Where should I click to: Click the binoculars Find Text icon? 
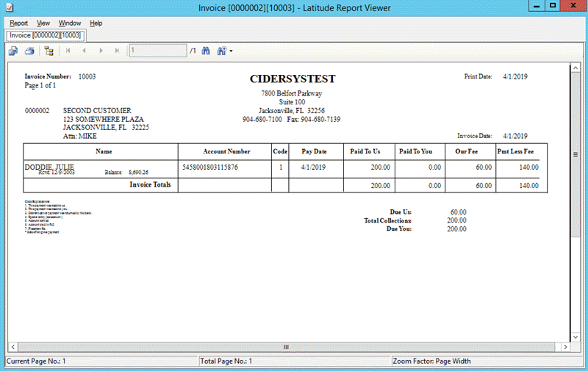pyautogui.click(x=206, y=51)
